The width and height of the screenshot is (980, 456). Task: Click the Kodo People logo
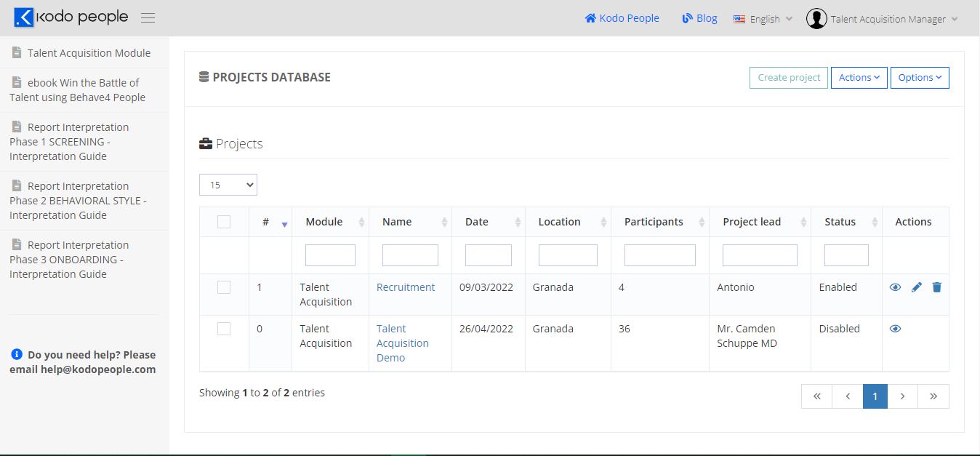[69, 17]
